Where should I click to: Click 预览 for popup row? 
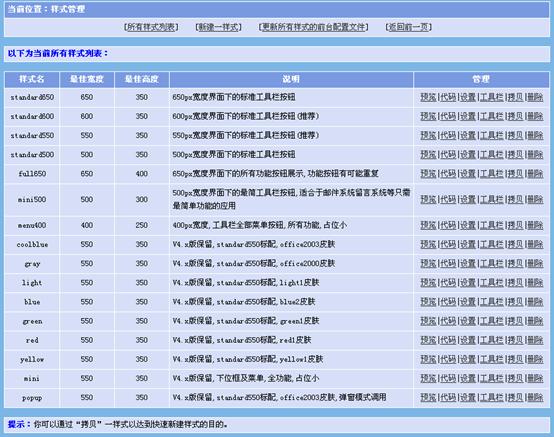click(x=428, y=397)
